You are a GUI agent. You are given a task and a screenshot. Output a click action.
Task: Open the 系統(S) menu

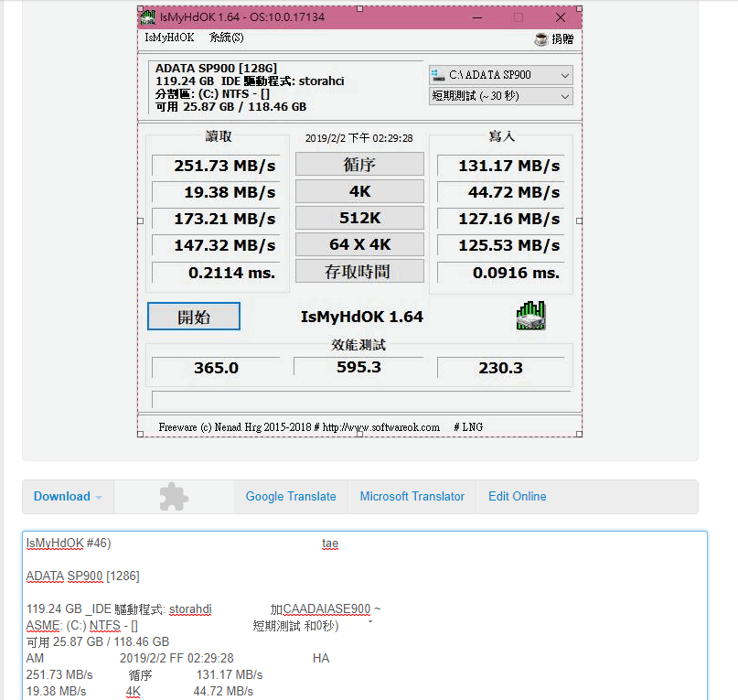227,38
